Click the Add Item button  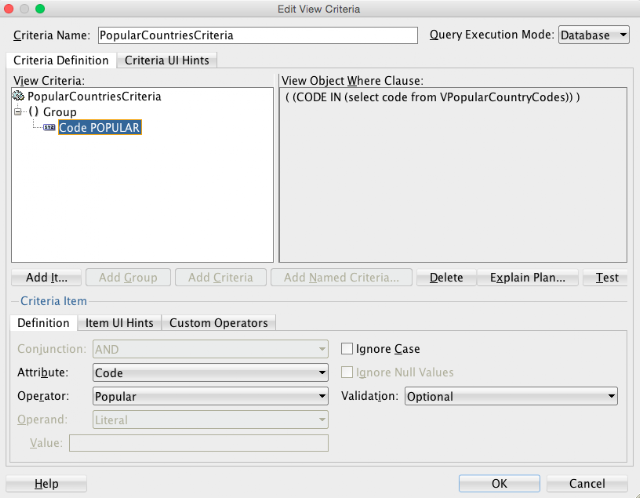coord(47,278)
